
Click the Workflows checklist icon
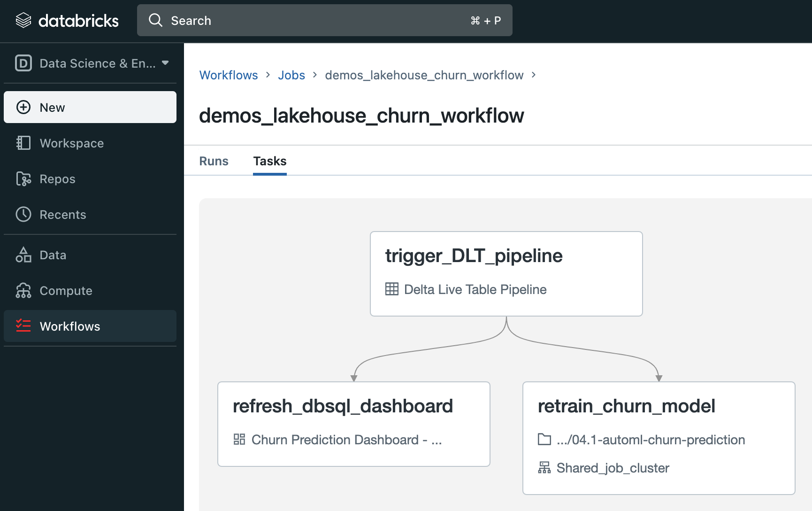(23, 325)
